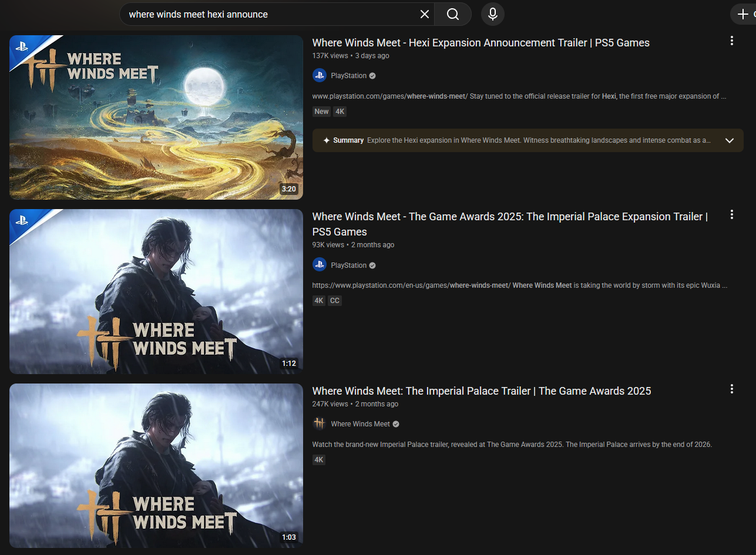Viewport: 756px width, 555px height.
Task: Click the Hexi video description snippet
Action: (x=519, y=96)
